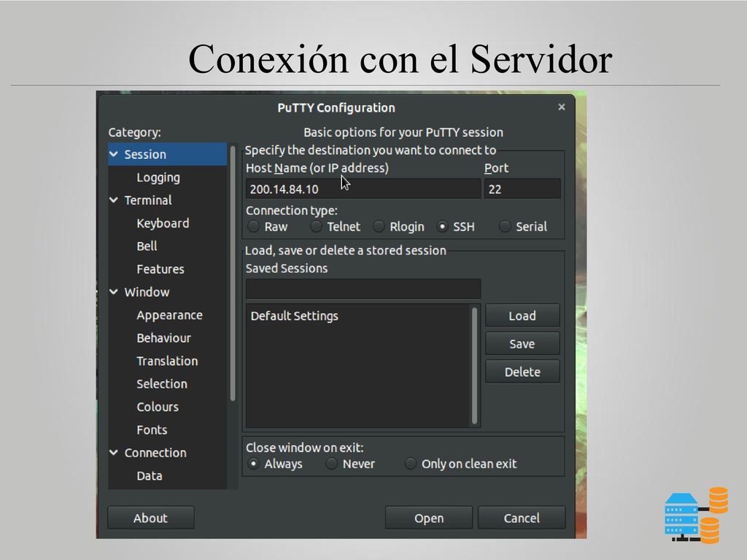Click the Host Name input field
747x560 pixels.
coord(363,189)
